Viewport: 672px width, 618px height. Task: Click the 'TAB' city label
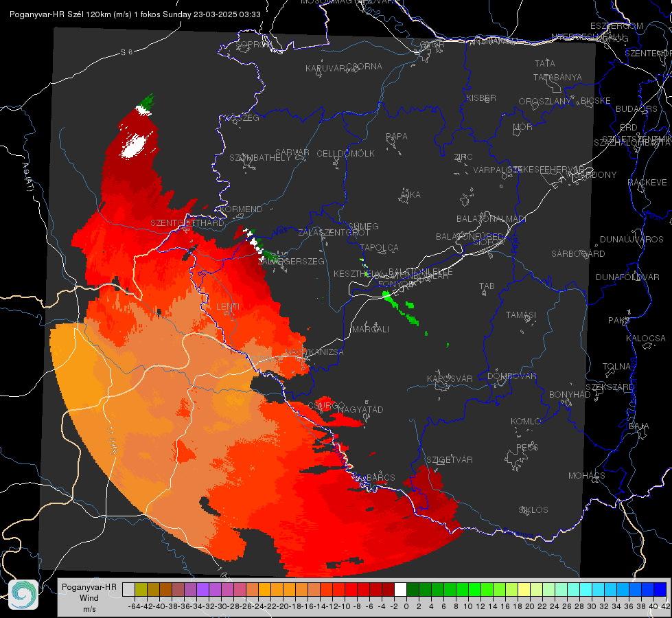pyautogui.click(x=487, y=286)
